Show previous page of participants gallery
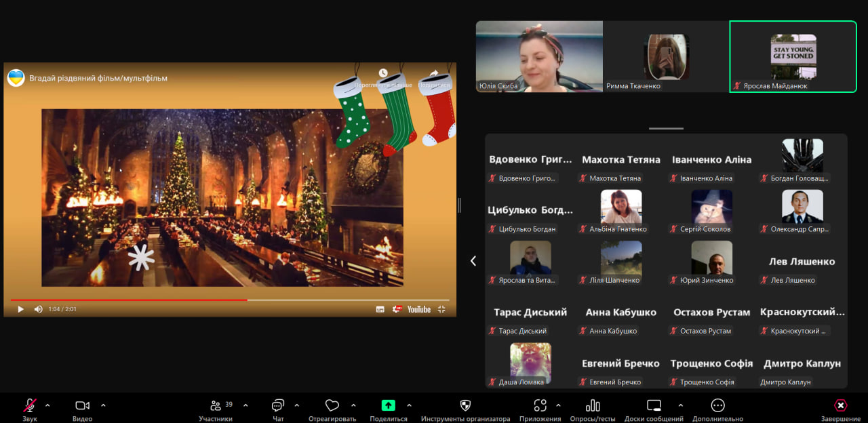 point(473,260)
